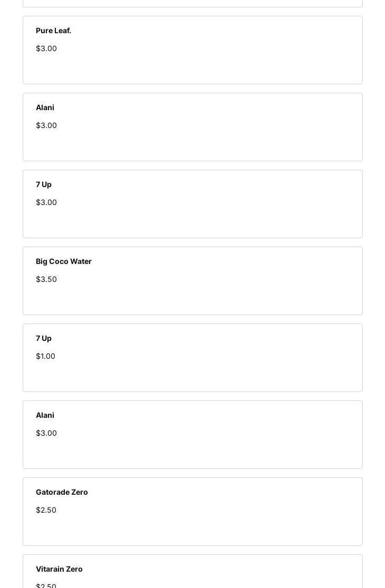This screenshot has width=385, height=588.
Task: Click the $3.50 price label
Action: [x=46, y=279]
